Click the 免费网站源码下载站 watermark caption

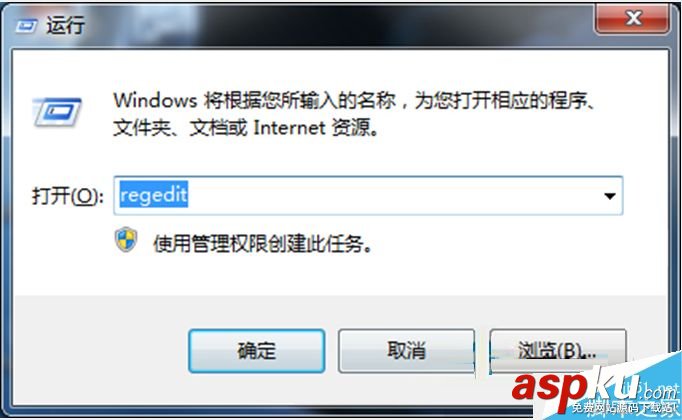[622, 408]
